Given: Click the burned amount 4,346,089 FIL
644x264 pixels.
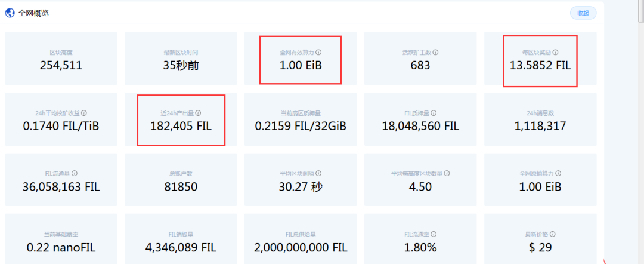Looking at the screenshot, I should tap(181, 247).
